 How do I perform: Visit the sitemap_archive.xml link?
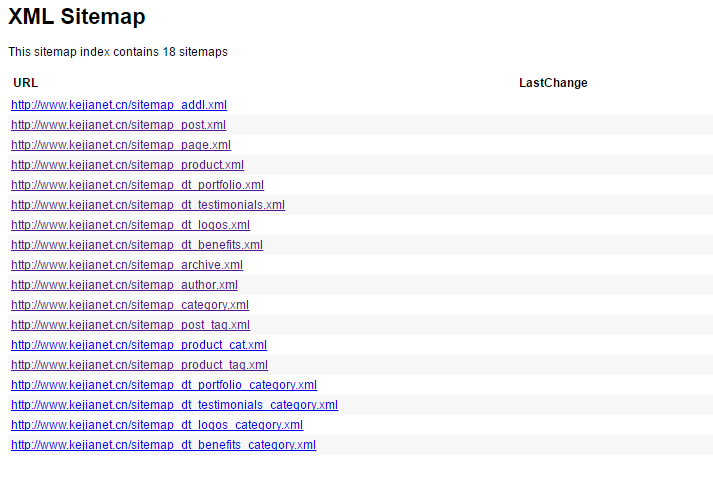(x=127, y=265)
